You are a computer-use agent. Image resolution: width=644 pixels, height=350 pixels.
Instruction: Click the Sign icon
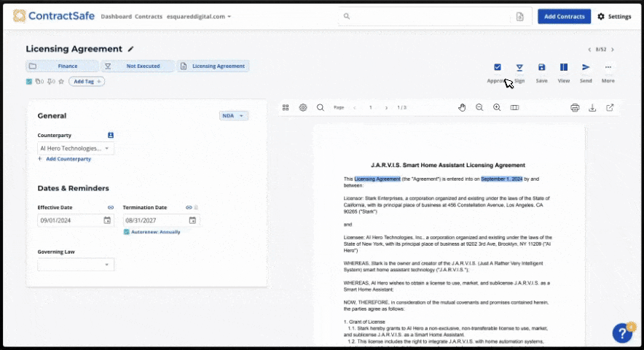tap(519, 67)
